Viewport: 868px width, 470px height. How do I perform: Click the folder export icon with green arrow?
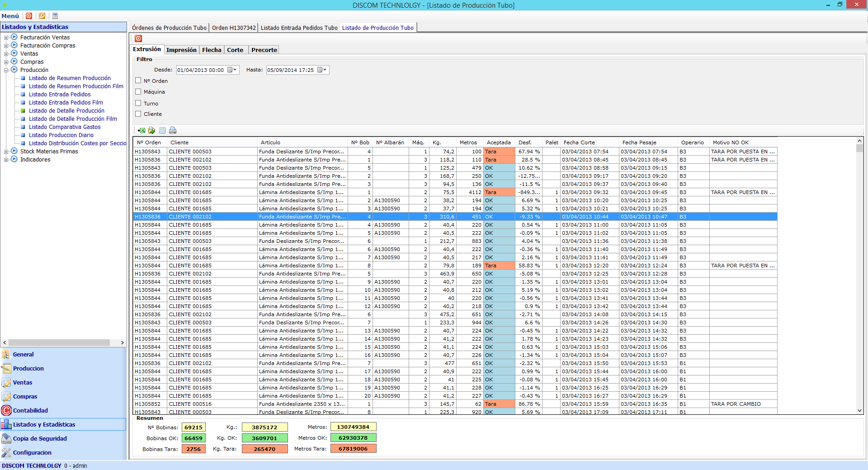151,131
